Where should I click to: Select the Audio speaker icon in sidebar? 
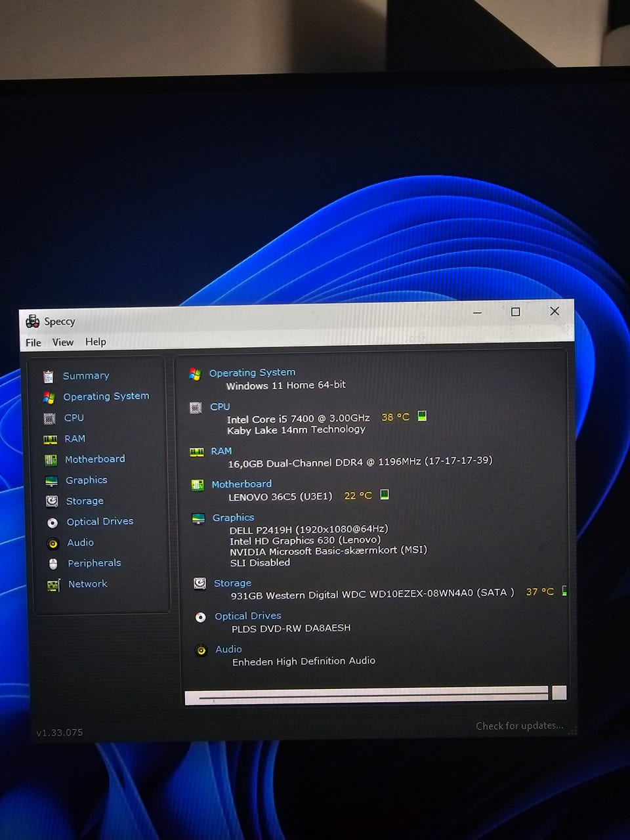point(53,543)
